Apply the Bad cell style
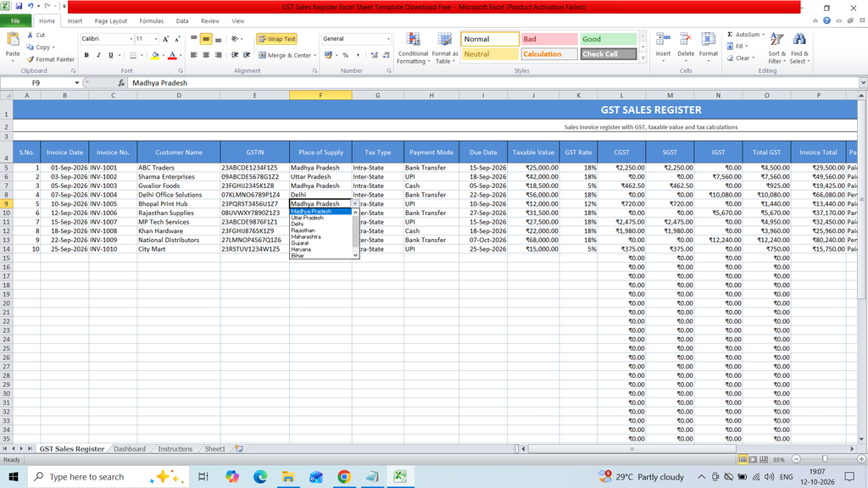The height and width of the screenshot is (488, 868). [549, 39]
